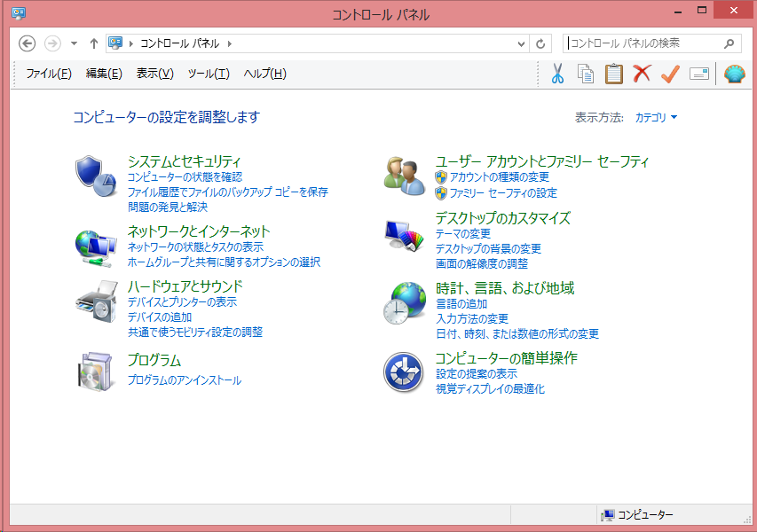
Task: Expand breadcrumb arrow after コントロール パネル
Action: click(229, 43)
